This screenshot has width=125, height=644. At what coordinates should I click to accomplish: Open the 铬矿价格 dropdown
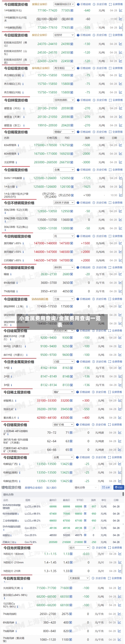pyautogui.click(x=63, y=424)
